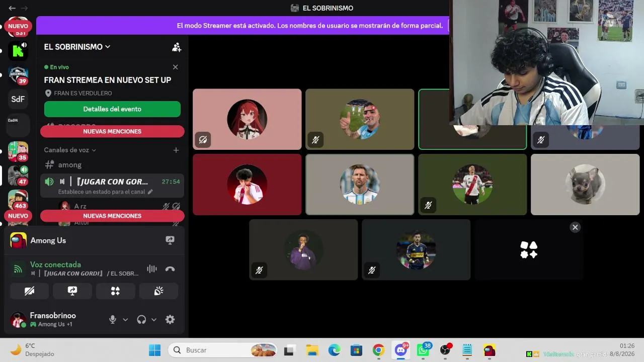Jump to upper NUEVAS MENCIONES

pos(112,131)
